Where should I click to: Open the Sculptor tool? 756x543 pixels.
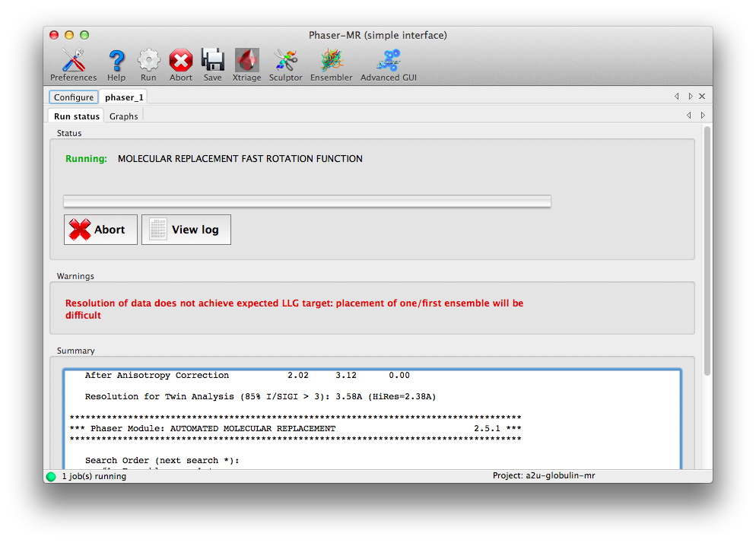[x=286, y=65]
